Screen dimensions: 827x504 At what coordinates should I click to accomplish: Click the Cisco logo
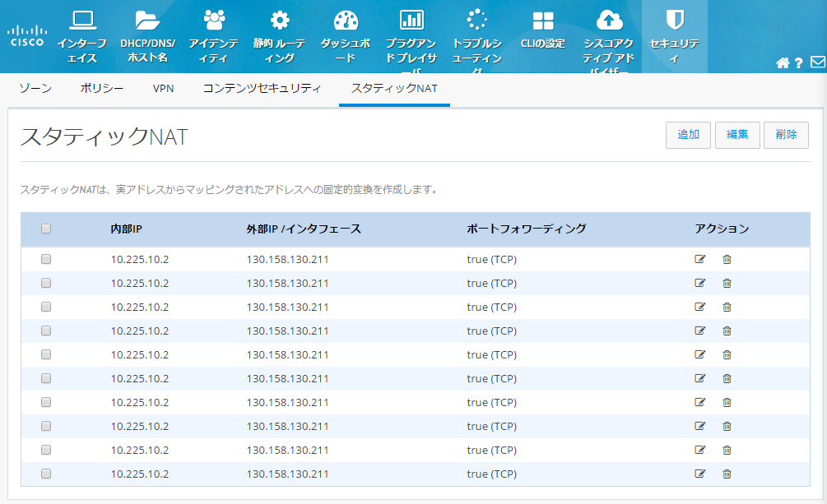[27, 36]
